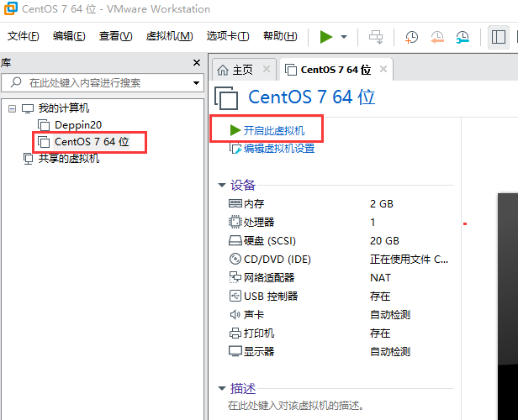Click the USB icon beside USB 控制器

pyautogui.click(x=235, y=296)
